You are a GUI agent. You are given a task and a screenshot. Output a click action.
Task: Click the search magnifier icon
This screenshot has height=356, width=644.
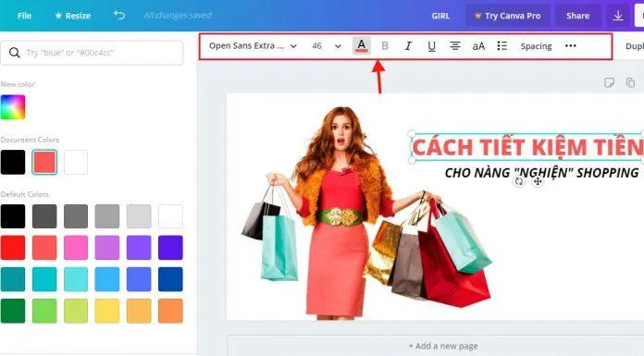coord(15,53)
